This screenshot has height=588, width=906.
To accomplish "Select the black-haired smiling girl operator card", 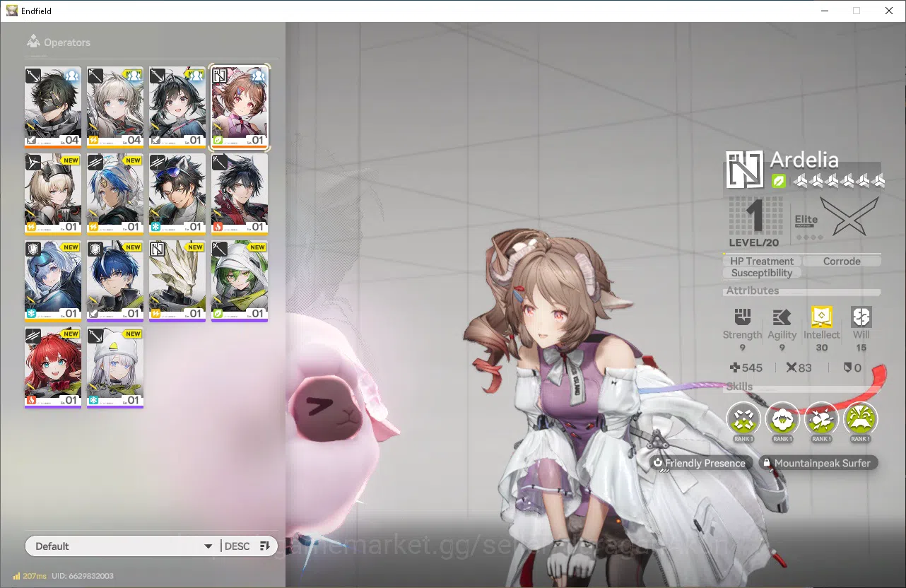I will [x=177, y=107].
